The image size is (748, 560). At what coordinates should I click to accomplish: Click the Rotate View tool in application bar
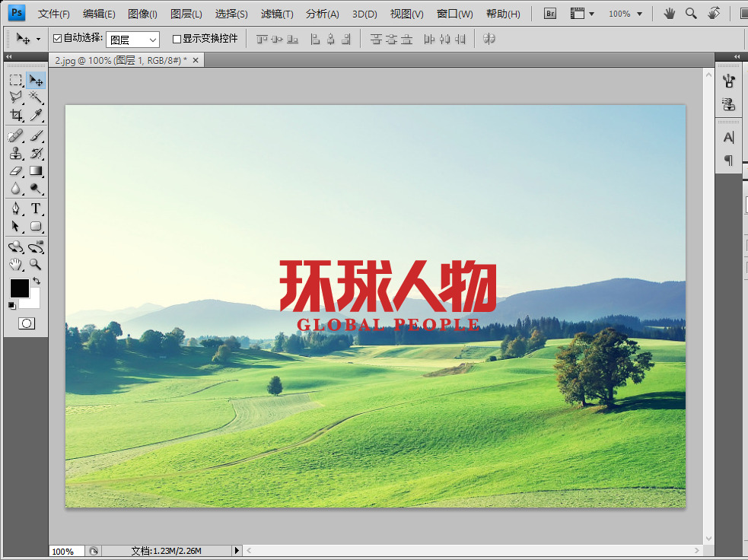pos(714,14)
